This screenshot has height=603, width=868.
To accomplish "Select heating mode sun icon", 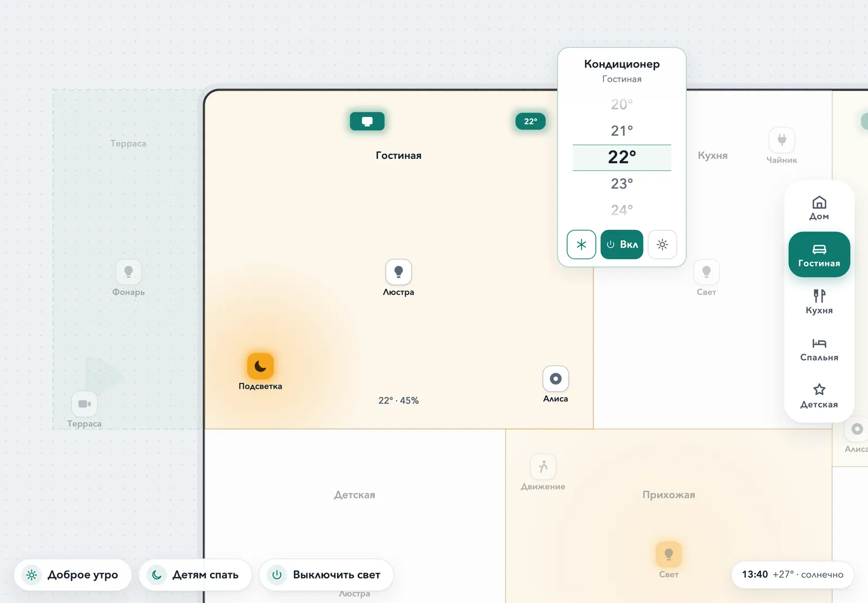I will pyautogui.click(x=662, y=245).
